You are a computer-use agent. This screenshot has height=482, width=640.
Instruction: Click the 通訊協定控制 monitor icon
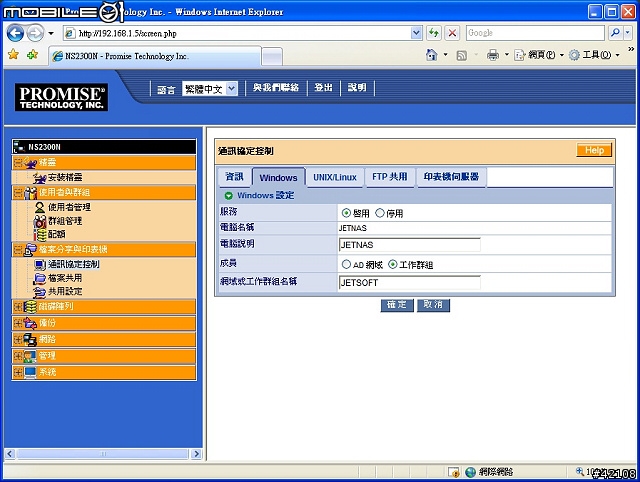point(40,264)
